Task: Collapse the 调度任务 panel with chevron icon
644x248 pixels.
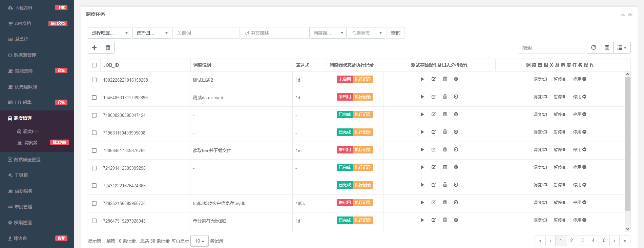Action: tap(623, 15)
